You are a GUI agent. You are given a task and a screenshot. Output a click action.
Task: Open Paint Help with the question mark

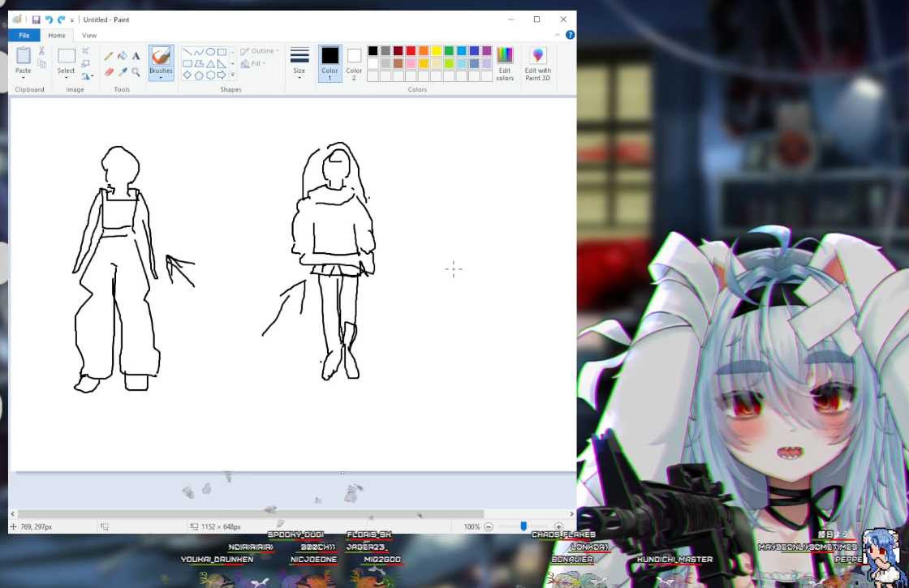(x=570, y=35)
